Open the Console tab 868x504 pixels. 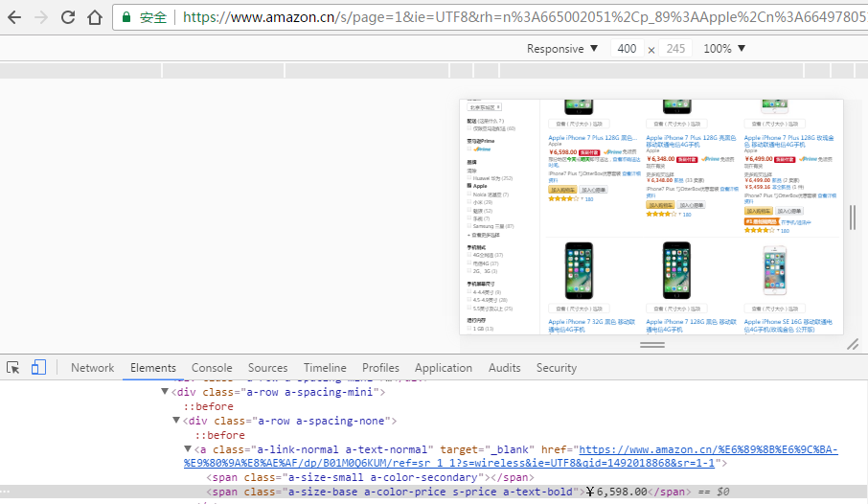pos(212,368)
